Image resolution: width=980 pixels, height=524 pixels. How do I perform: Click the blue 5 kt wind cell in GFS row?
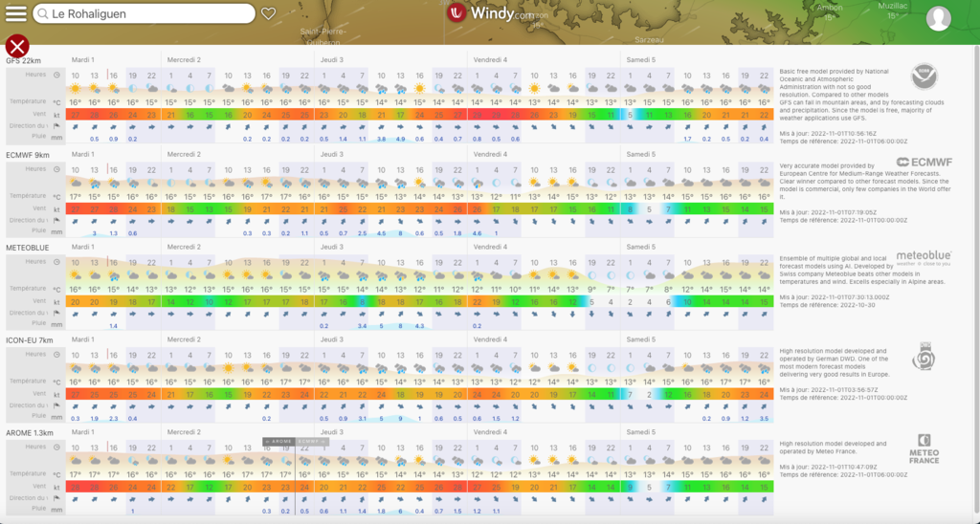(x=630, y=115)
